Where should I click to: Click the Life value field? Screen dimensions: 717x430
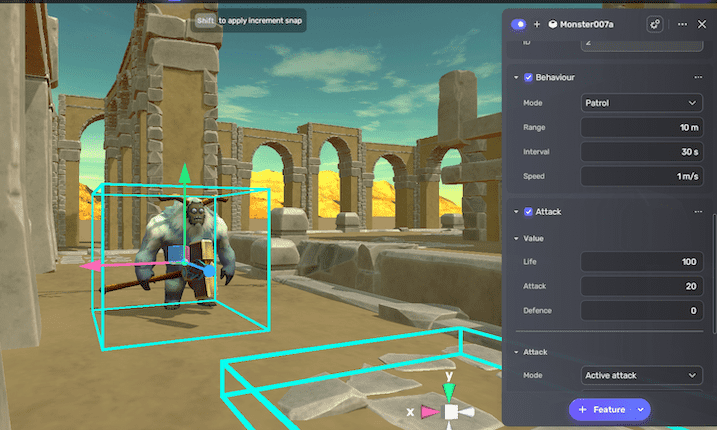(641, 261)
